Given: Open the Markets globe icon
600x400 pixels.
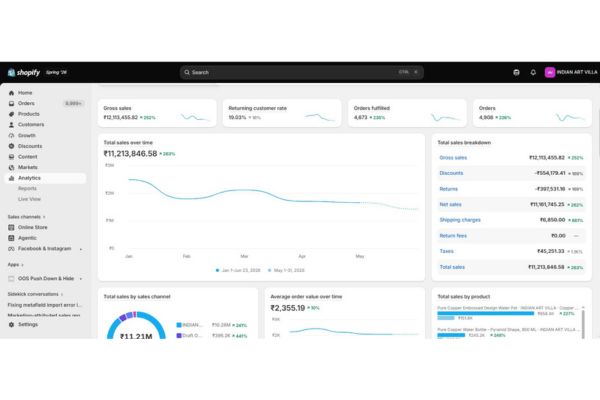Looking at the screenshot, I should click(11, 168).
